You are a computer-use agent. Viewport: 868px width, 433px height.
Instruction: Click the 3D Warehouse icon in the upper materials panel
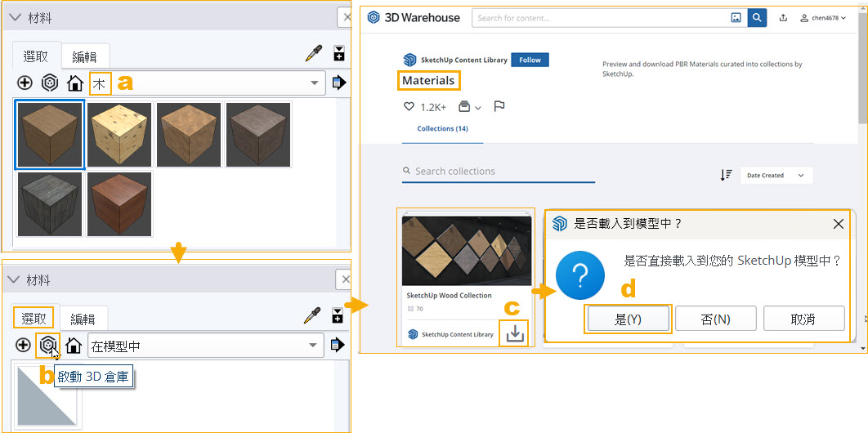pyautogui.click(x=50, y=83)
